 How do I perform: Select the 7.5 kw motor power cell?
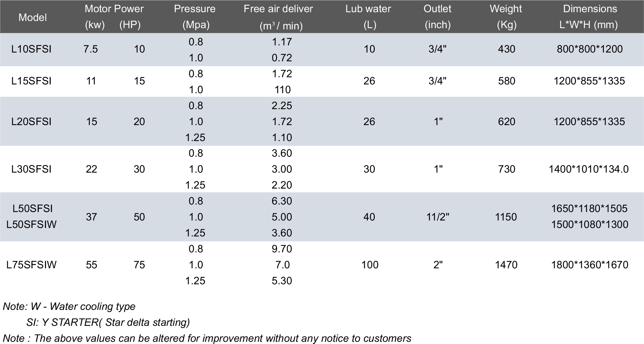coord(91,49)
